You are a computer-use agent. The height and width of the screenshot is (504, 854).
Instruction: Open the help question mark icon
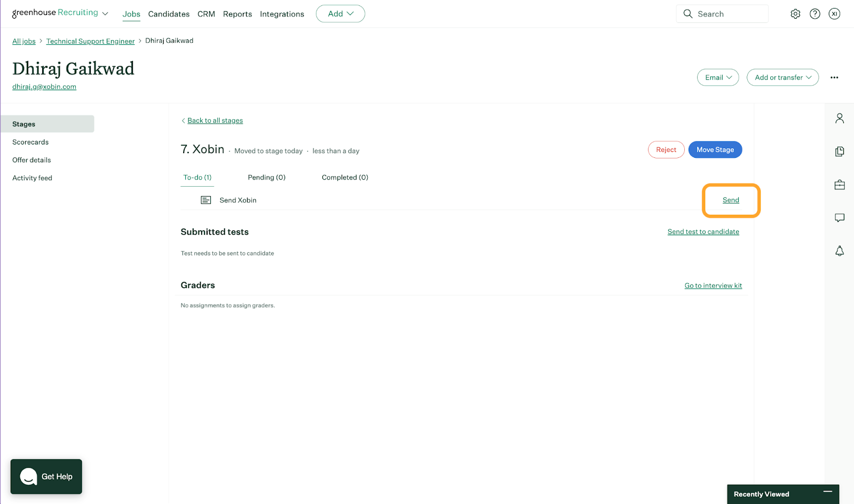point(815,14)
